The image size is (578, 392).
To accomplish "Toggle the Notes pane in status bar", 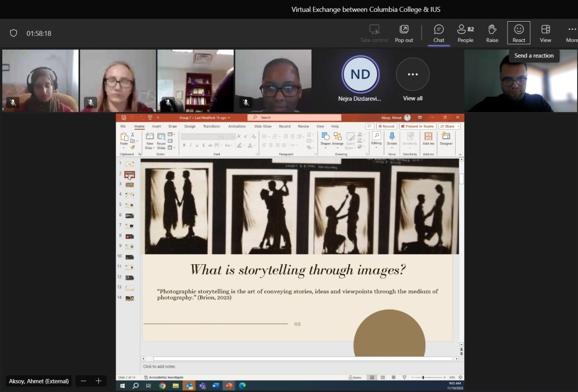I will pyautogui.click(x=355, y=378).
